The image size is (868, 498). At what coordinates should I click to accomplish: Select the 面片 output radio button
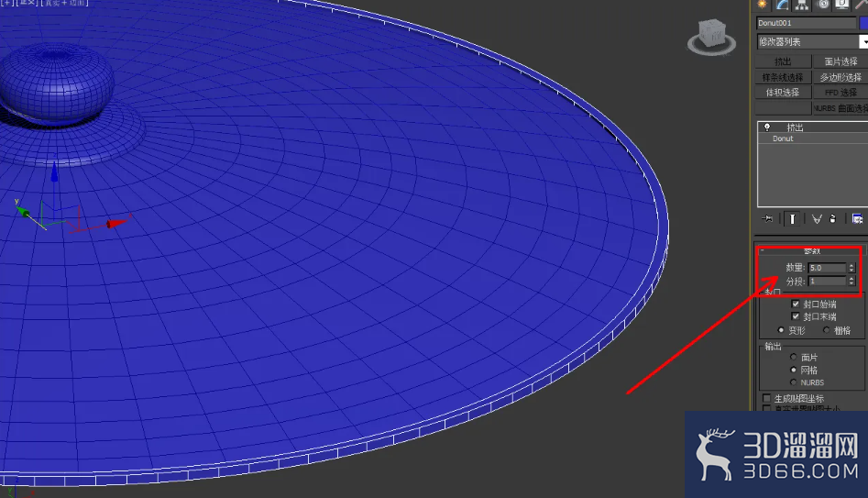[793, 357]
